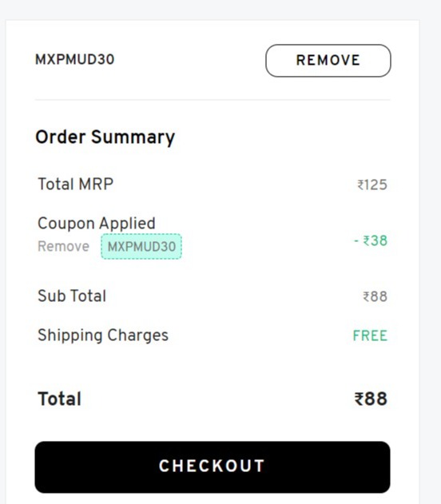Click the rupee symbol next to 125
This screenshot has width=441, height=504.
pyautogui.click(x=360, y=185)
